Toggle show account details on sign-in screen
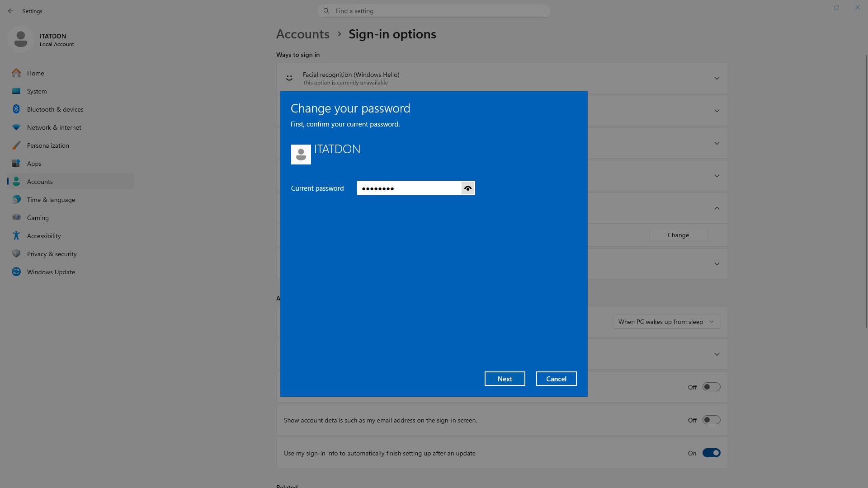 click(x=711, y=420)
